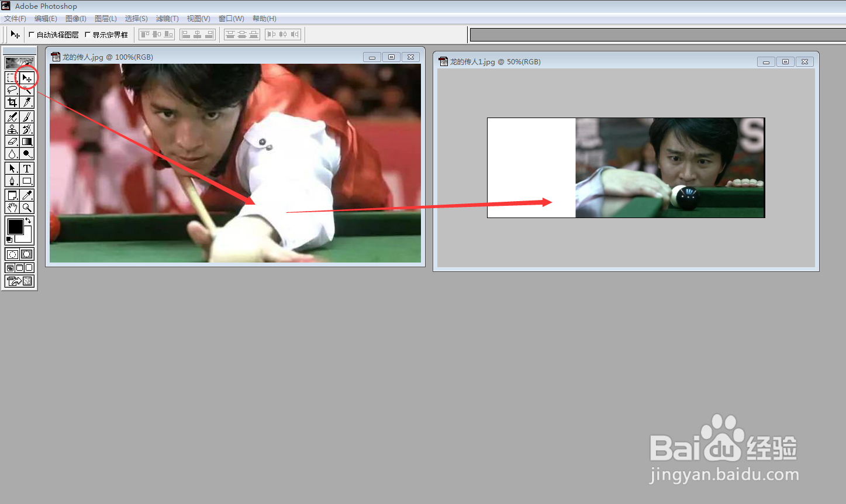Image resolution: width=846 pixels, height=504 pixels.
Task: Jump to ImageReady
Action: [20, 281]
